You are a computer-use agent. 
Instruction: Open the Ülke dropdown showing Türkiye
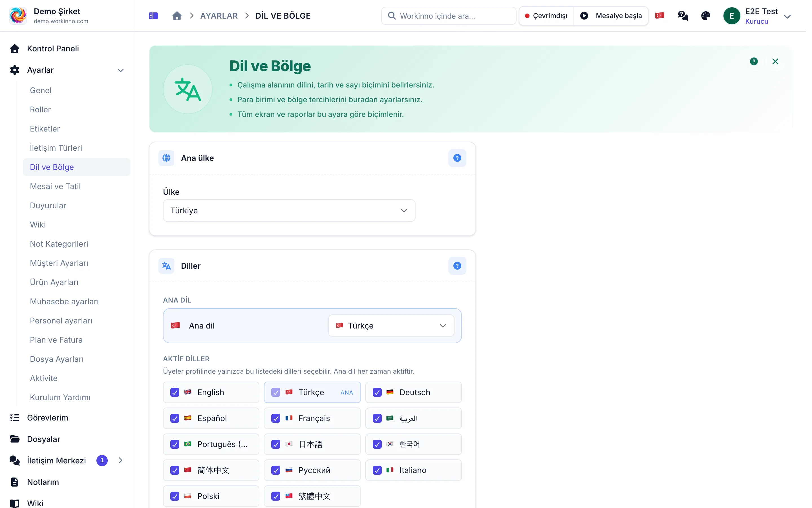289,211
